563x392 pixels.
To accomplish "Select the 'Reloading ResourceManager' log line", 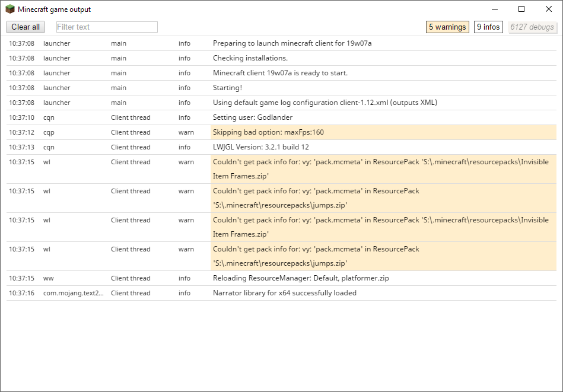I will 301,278.
